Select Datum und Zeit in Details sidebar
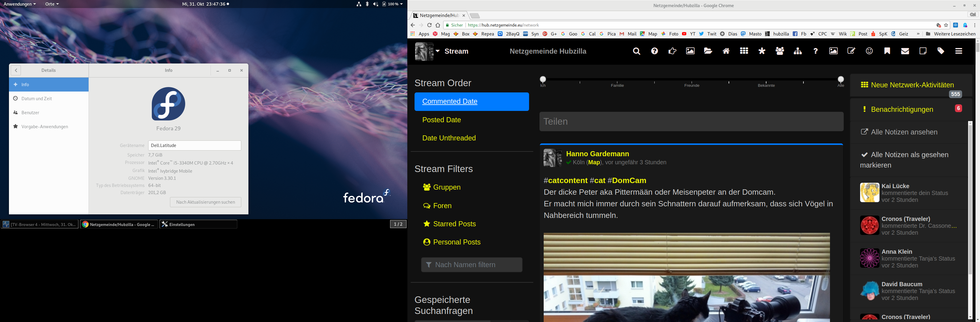 (36, 98)
